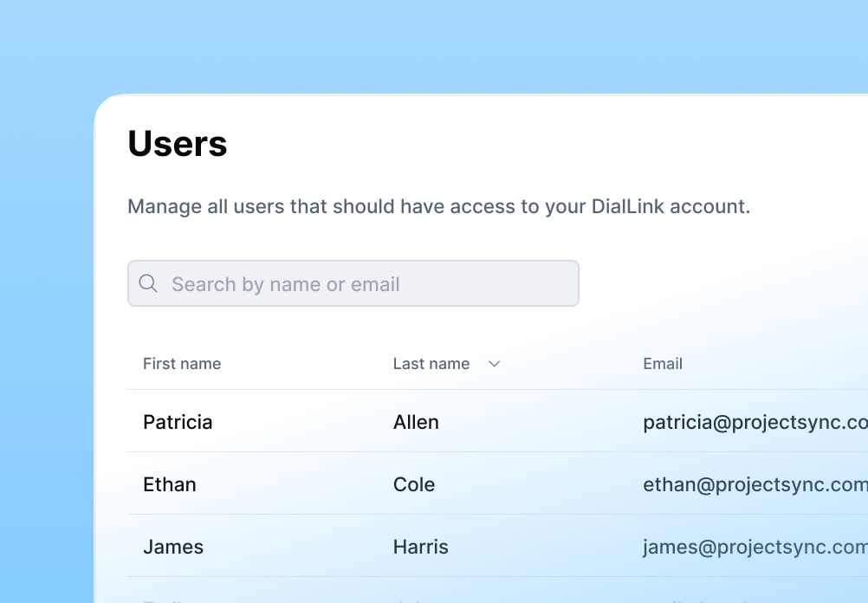
Task: Select first name James cell
Action: (173, 547)
